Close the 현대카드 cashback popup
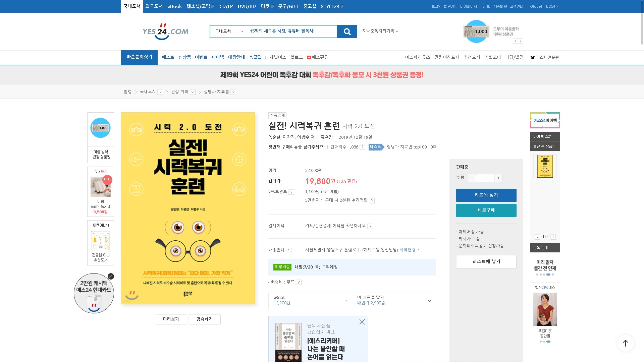This screenshot has width=644, height=362. click(111, 277)
